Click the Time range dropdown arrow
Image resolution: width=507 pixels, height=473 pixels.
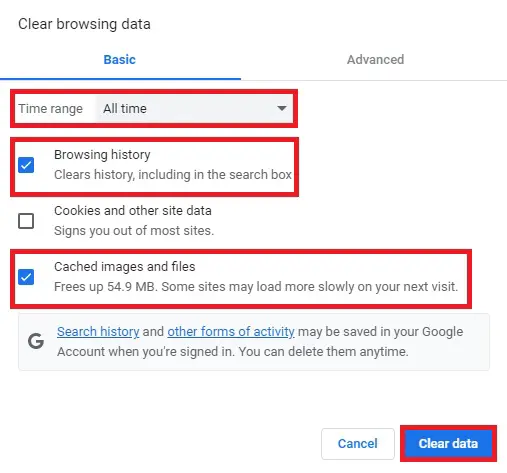282,108
